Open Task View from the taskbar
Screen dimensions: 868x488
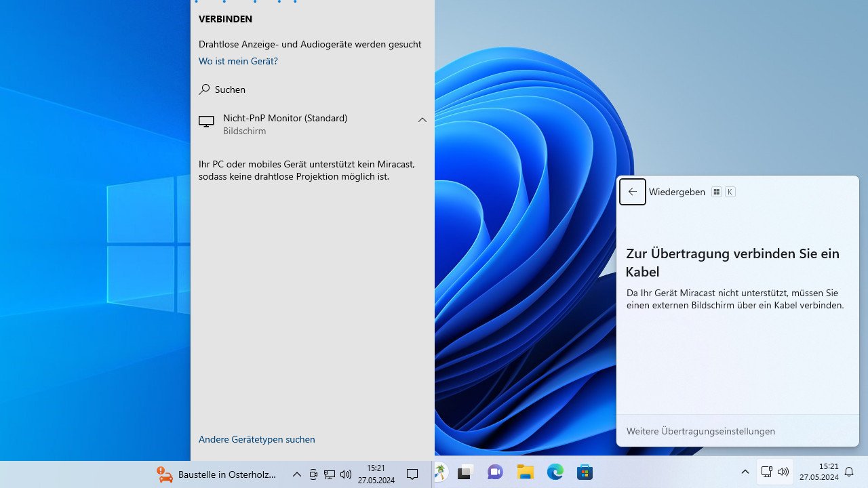tap(465, 474)
